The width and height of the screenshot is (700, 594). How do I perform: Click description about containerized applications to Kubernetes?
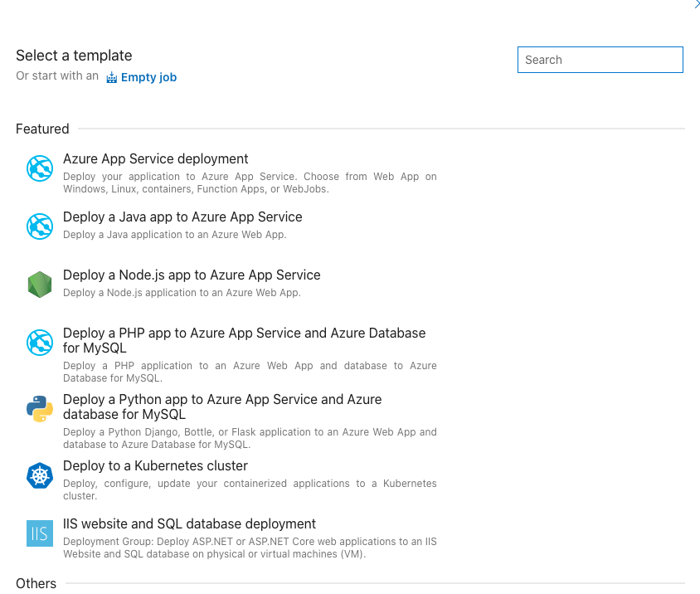tap(250, 489)
